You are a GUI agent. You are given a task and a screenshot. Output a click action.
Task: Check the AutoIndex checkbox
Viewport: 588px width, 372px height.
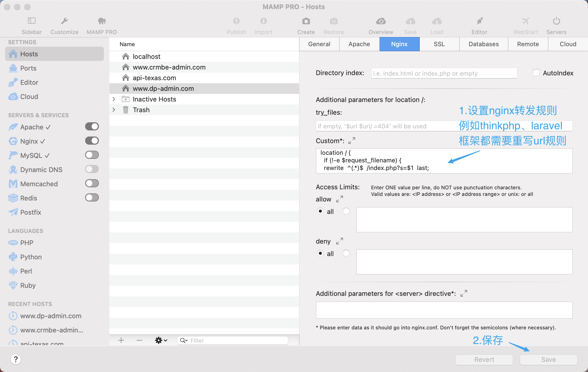536,73
